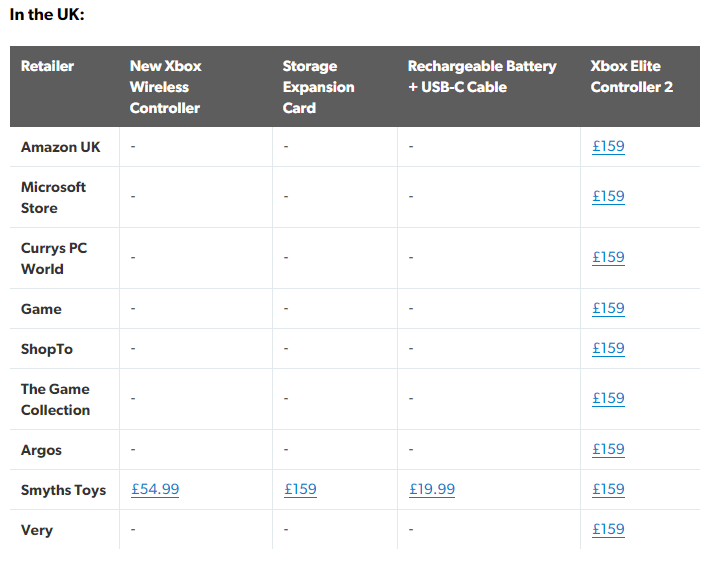The height and width of the screenshot is (580, 718).
Task: Open Currys PC World £159 link
Action: pos(608,258)
